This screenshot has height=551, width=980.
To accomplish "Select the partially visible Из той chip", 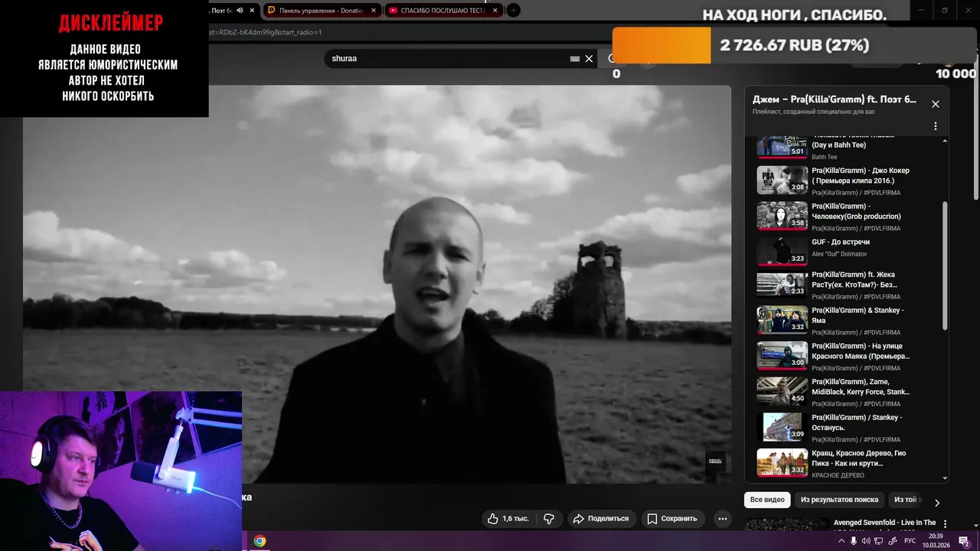I will [906, 500].
